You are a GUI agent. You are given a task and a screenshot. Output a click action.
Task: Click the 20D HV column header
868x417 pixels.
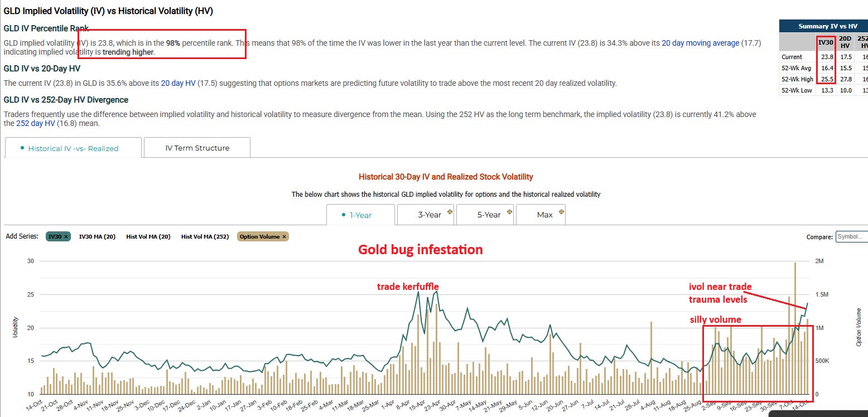(845, 41)
